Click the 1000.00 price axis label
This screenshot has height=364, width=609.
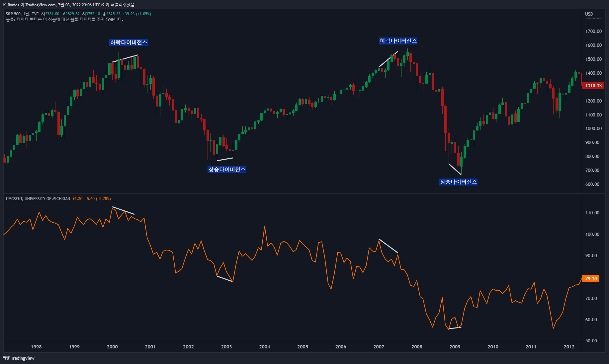(593, 128)
